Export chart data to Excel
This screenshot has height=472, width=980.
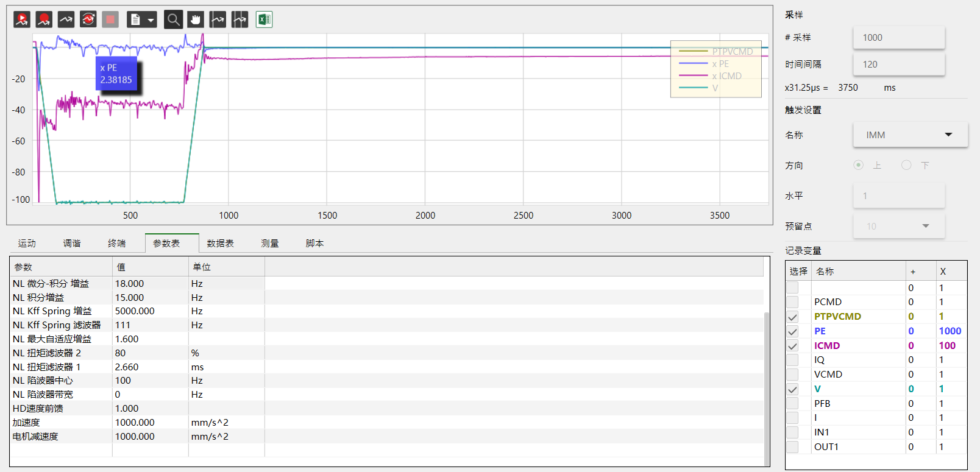(x=264, y=19)
